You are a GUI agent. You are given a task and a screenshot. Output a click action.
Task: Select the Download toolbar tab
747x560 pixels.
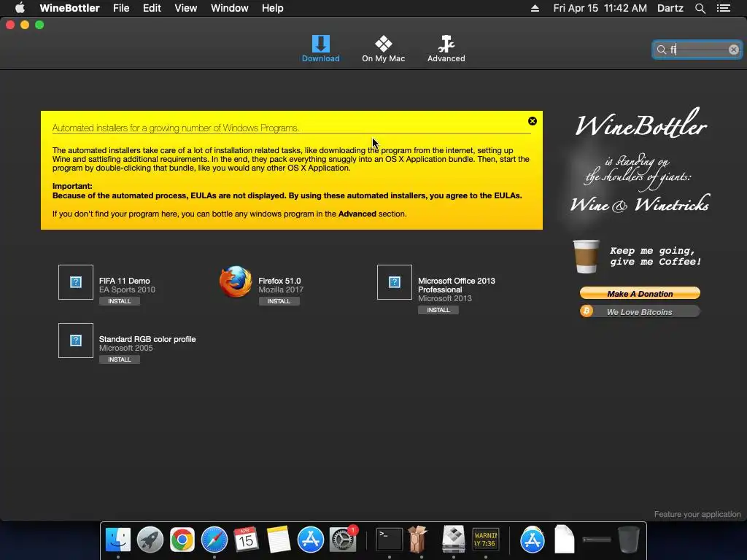pos(321,49)
